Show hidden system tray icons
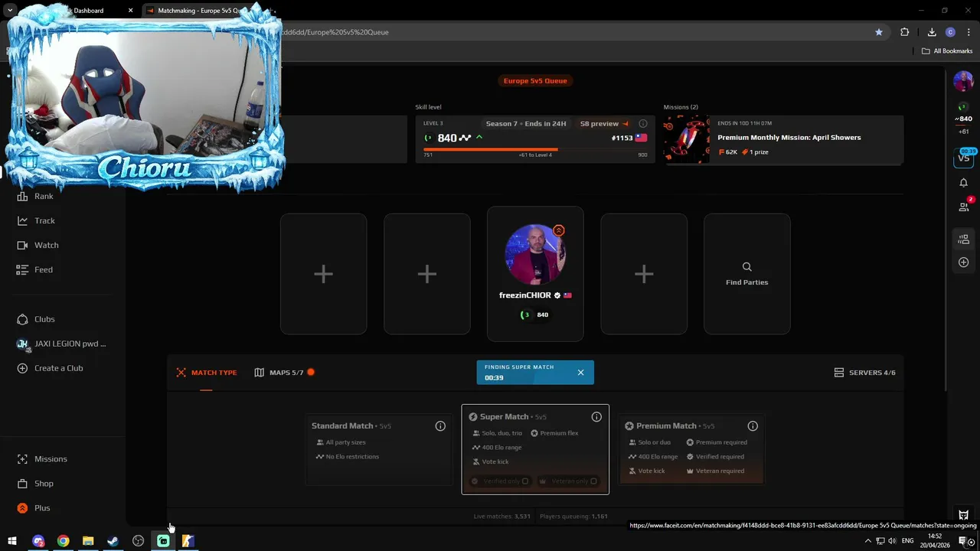980x551 pixels. tap(868, 541)
